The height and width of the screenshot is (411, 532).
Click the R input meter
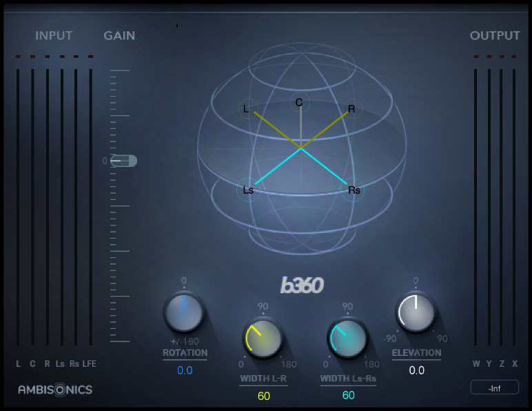48,207
